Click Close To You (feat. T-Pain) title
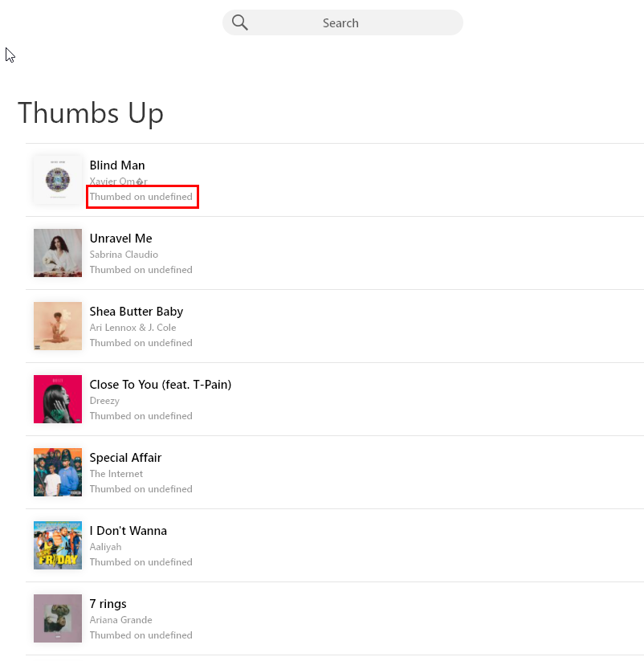Screen dimensions: 644x661 click(x=161, y=385)
